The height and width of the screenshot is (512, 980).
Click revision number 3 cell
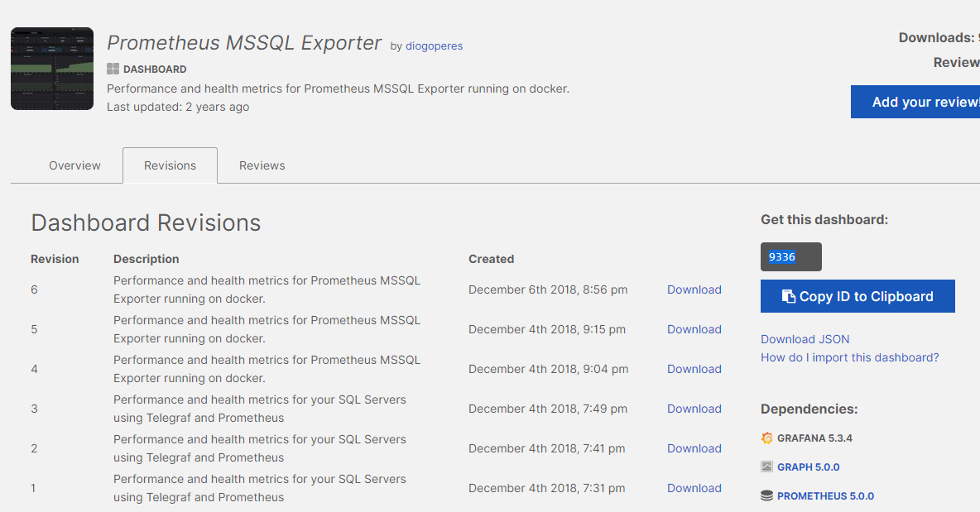[x=35, y=409]
